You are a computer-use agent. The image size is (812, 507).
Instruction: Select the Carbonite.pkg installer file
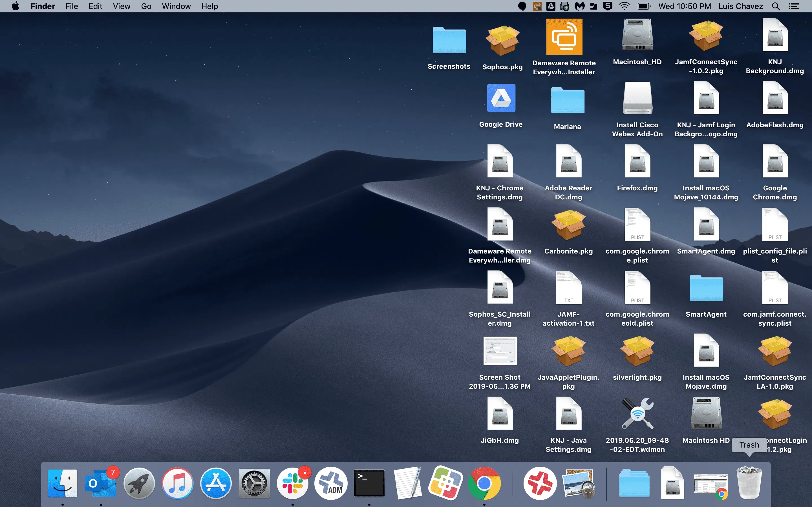[x=568, y=225]
